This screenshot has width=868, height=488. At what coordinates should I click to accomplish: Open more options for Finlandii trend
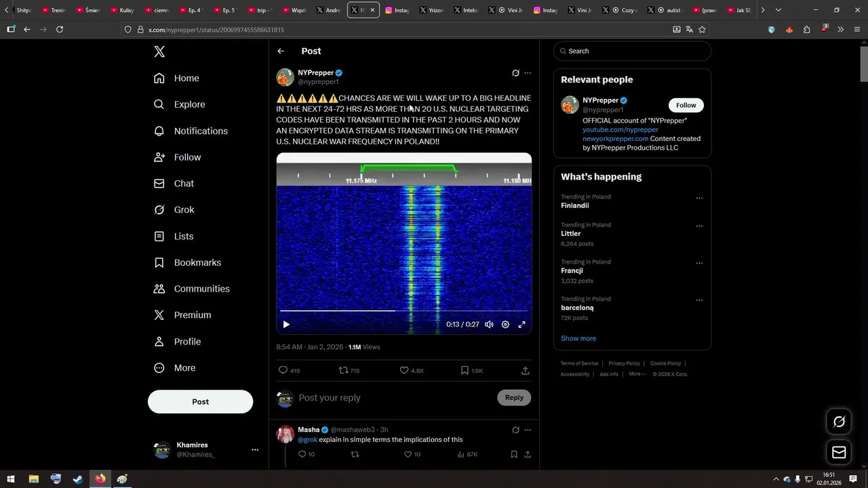pyautogui.click(x=699, y=199)
